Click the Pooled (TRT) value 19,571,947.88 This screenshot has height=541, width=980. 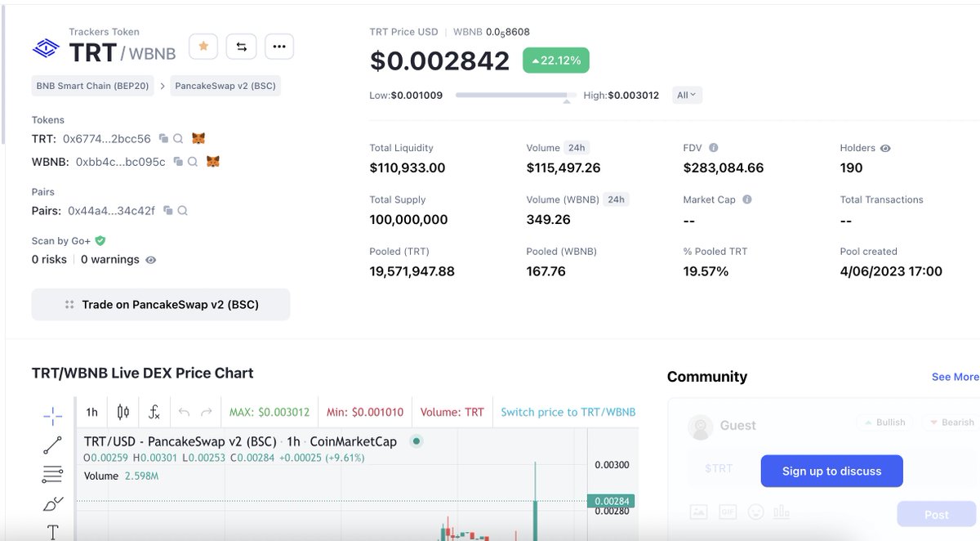412,271
